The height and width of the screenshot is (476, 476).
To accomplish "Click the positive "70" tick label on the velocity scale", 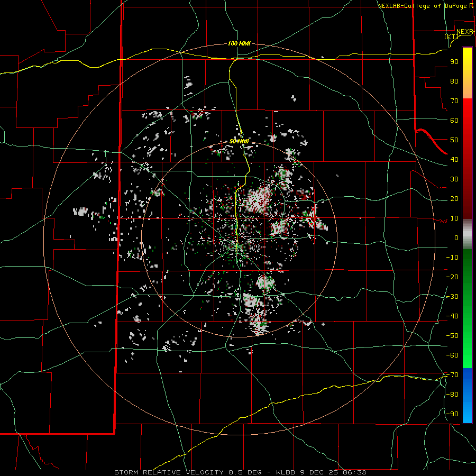I will [454, 101].
